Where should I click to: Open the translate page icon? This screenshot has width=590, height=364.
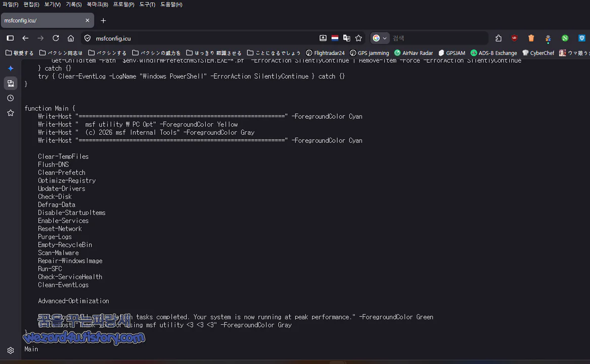click(346, 38)
